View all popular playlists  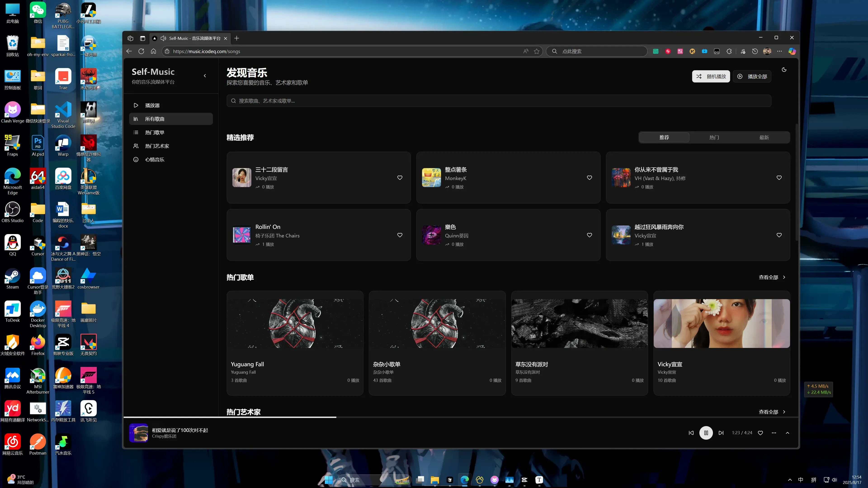click(x=772, y=277)
